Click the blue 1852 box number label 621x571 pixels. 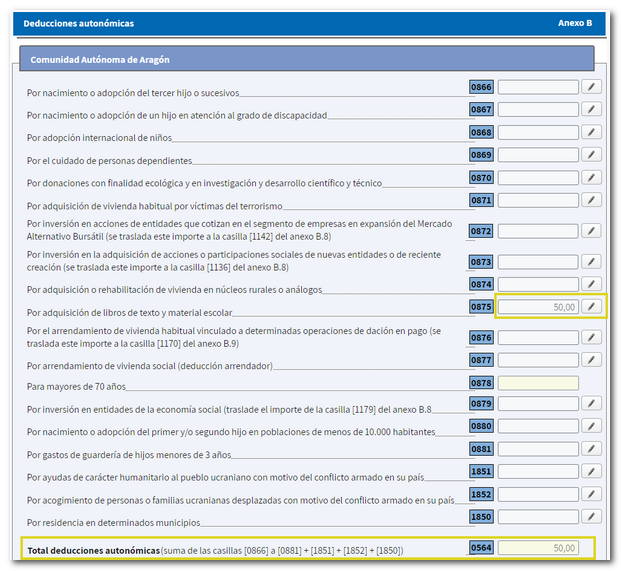pos(481,494)
